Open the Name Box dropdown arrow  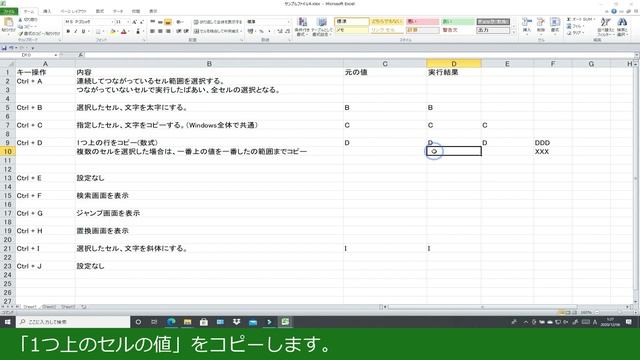(56, 55)
